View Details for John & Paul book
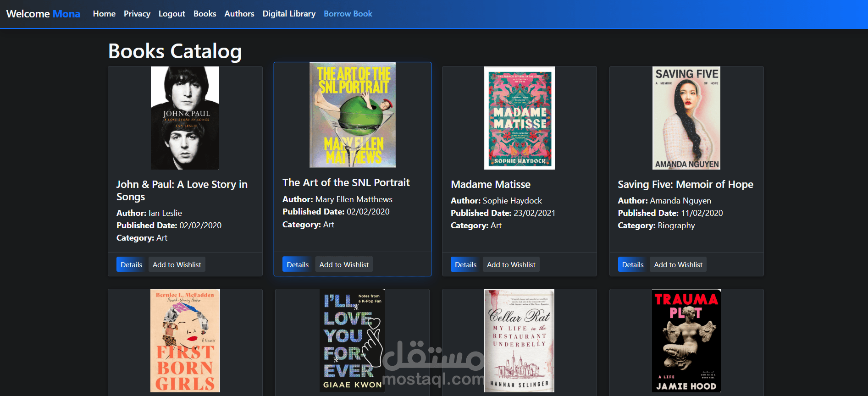 131,264
